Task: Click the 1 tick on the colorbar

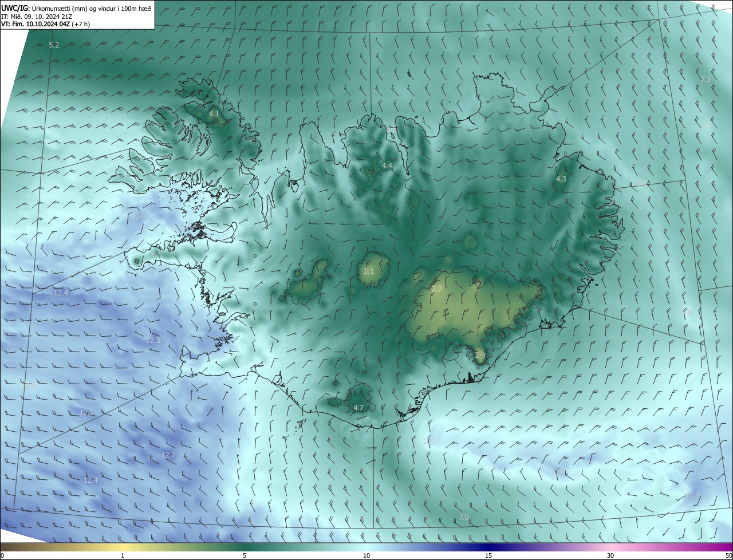Action: [x=123, y=555]
